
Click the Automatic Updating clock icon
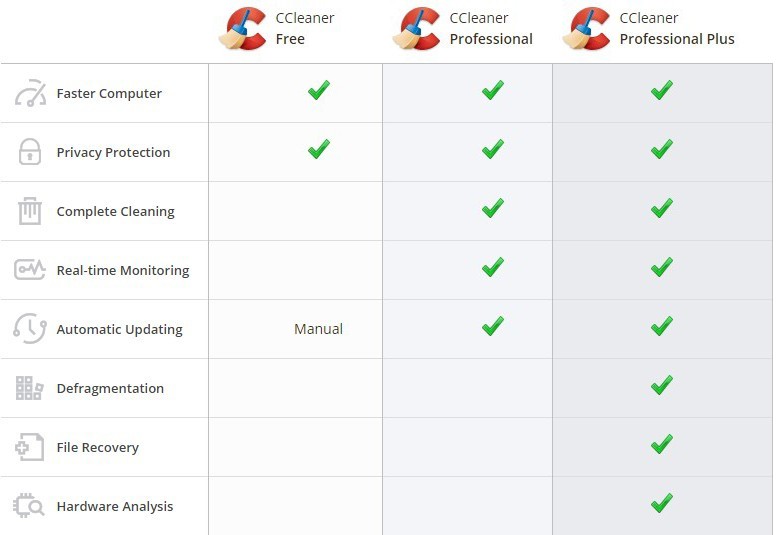click(x=30, y=328)
